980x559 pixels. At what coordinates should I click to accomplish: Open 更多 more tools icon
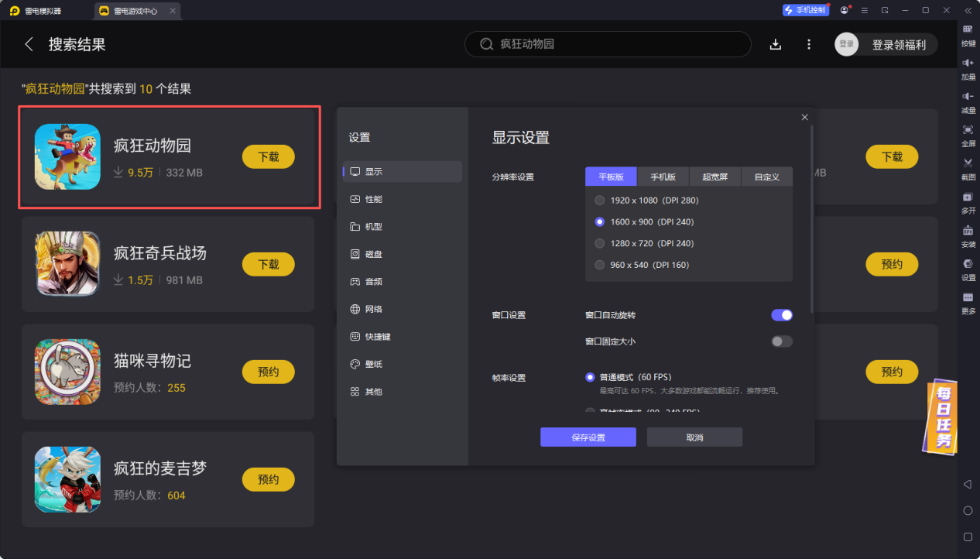pos(968,302)
